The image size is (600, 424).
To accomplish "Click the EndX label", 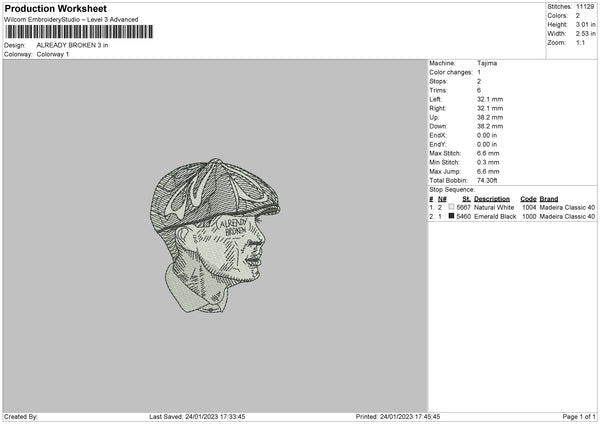I will 438,135.
